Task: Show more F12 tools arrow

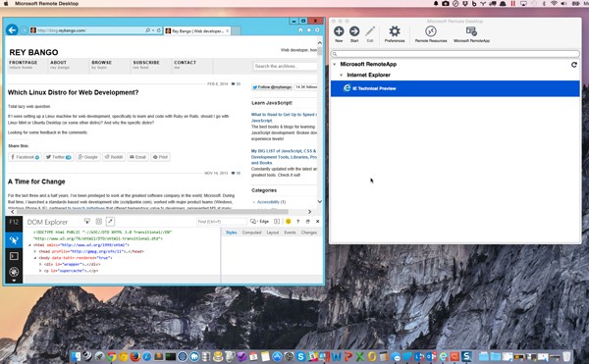Action: coord(14,281)
